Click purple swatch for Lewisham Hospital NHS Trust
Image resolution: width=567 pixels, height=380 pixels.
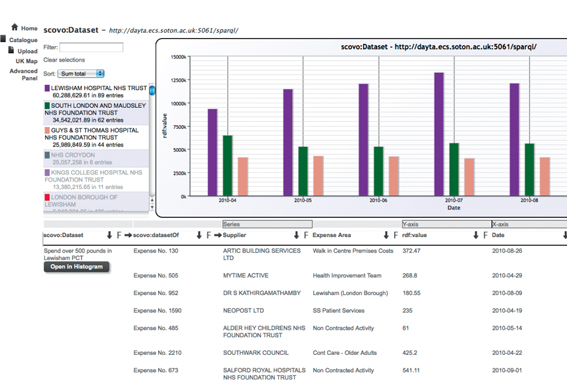pos(47,88)
